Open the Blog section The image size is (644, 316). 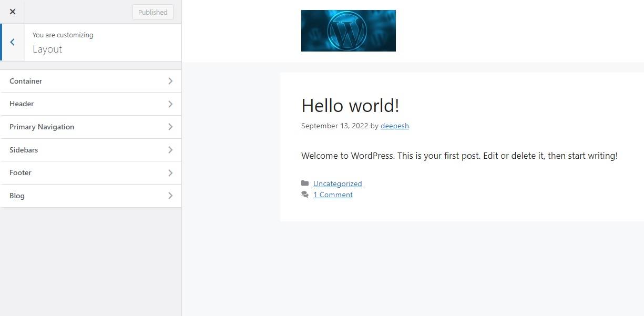point(91,196)
